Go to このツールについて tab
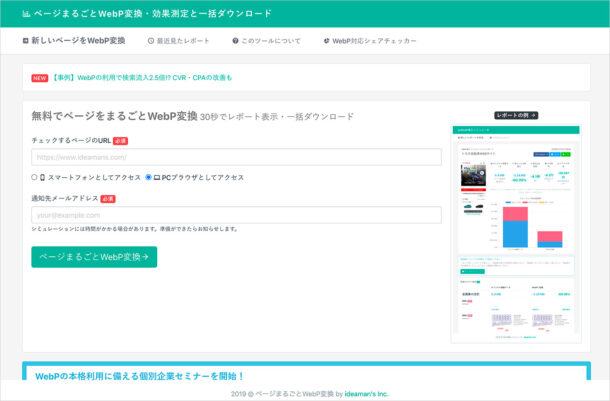 [270, 41]
